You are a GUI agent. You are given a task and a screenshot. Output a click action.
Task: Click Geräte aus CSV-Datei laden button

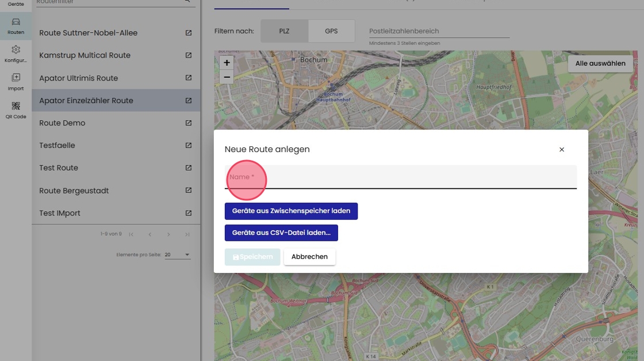tap(281, 233)
